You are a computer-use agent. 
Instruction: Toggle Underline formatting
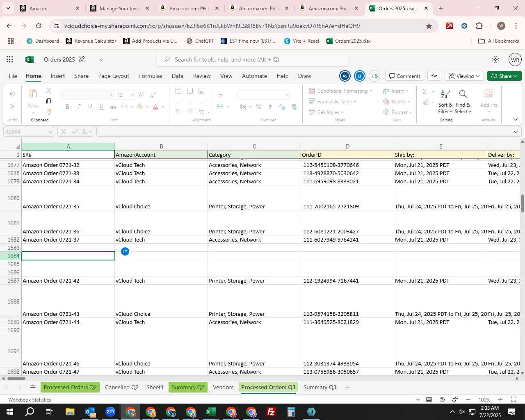(90, 107)
